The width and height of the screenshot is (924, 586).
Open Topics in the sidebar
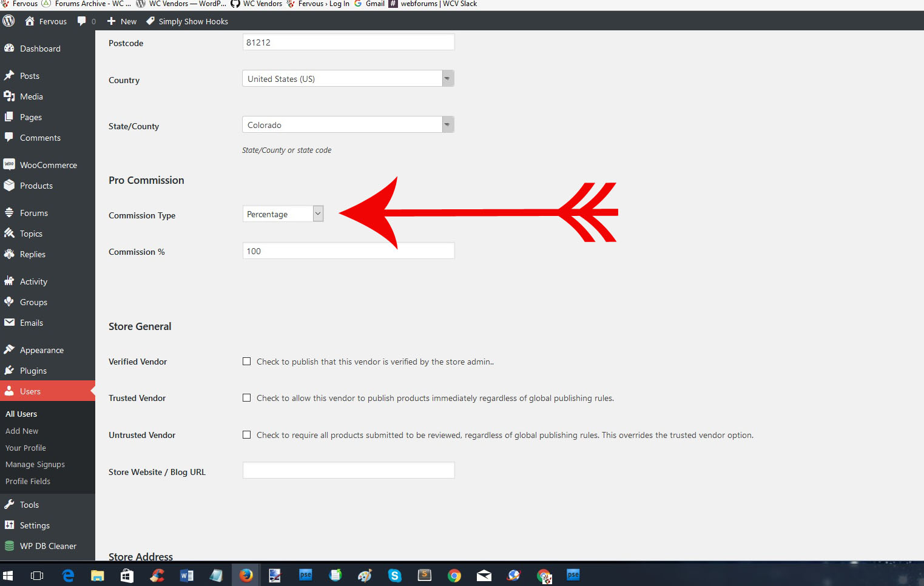tap(31, 234)
